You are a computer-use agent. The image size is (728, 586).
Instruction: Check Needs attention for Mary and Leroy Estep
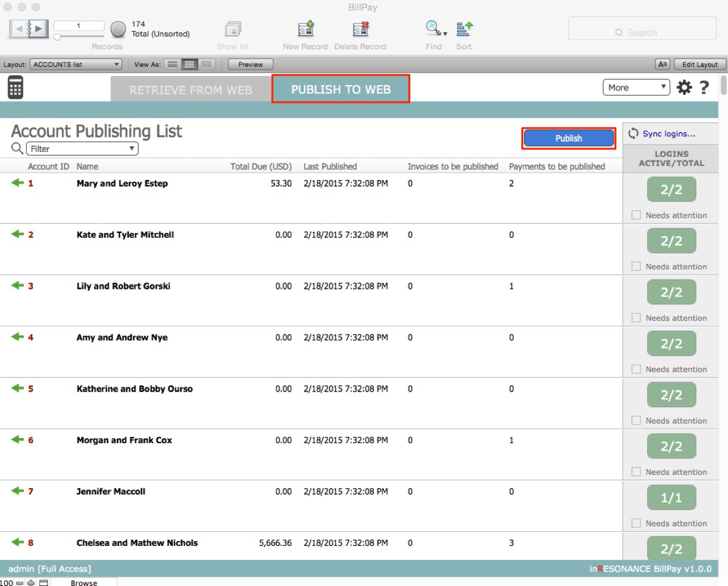click(636, 215)
